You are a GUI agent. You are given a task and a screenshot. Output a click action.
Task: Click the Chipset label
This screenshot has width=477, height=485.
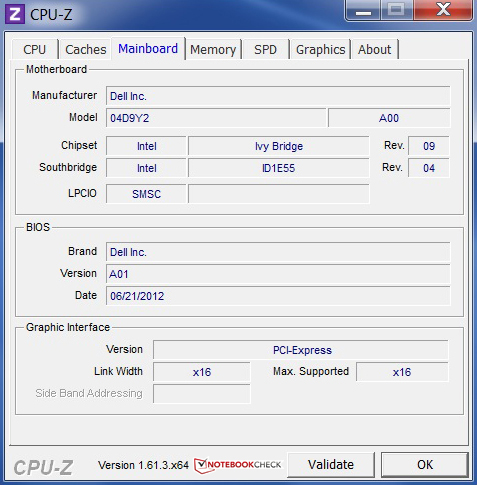(79, 145)
